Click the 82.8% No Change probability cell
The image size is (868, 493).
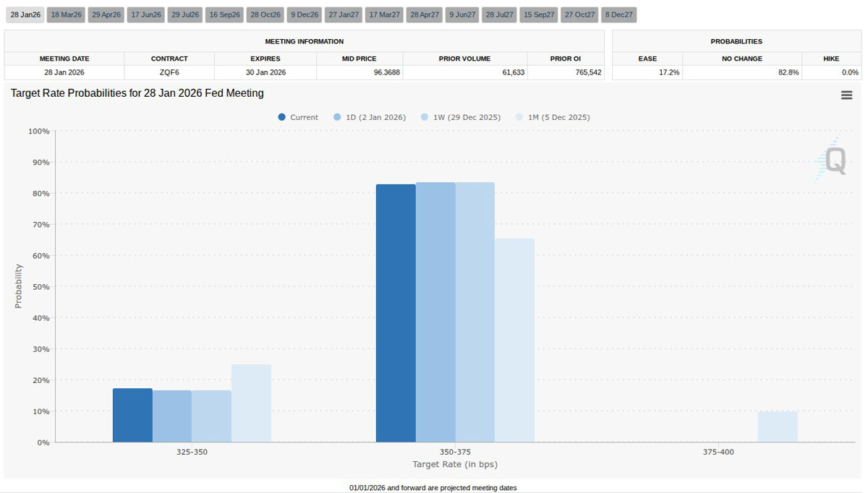(x=741, y=72)
